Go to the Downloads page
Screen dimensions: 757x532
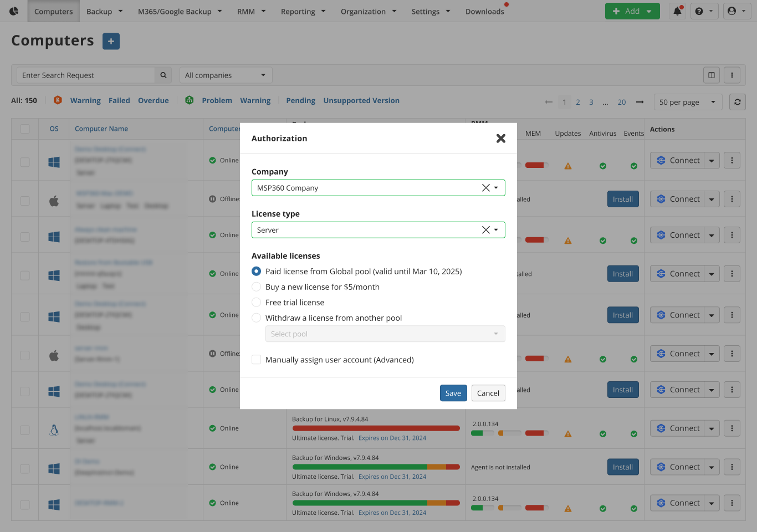click(x=485, y=11)
